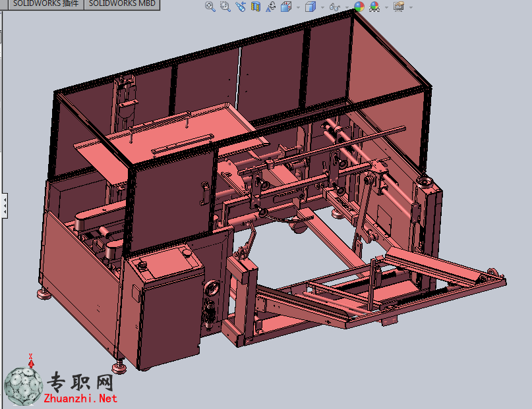Click the Edit Appearance color ball

pyautogui.click(x=359, y=7)
